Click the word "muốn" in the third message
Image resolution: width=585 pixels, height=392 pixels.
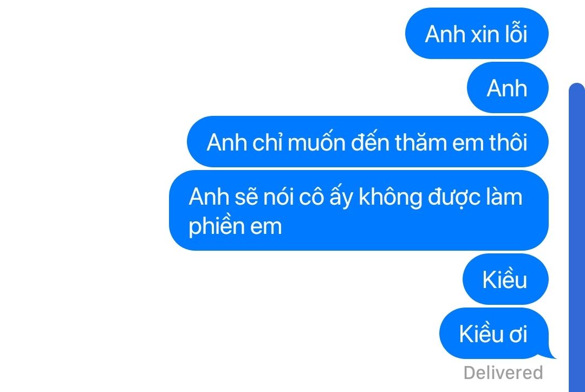tap(316, 142)
